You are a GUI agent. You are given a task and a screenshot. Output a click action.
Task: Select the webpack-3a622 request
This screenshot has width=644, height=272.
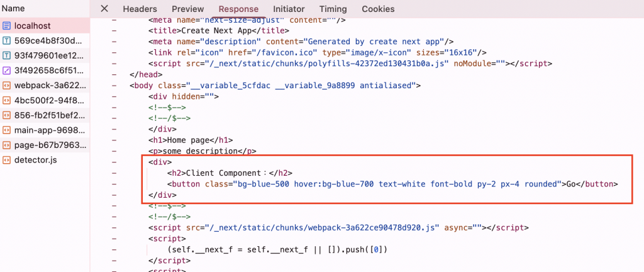pyautogui.click(x=45, y=86)
